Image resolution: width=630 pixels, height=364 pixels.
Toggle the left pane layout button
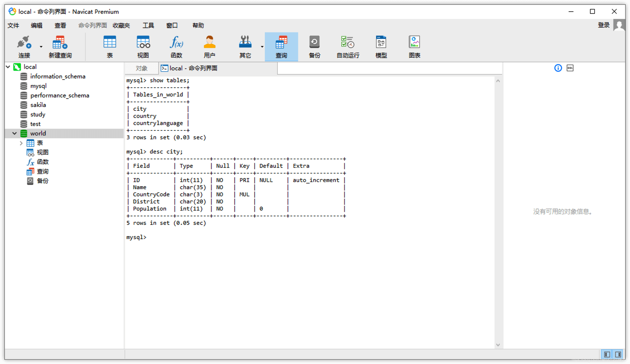pos(607,354)
